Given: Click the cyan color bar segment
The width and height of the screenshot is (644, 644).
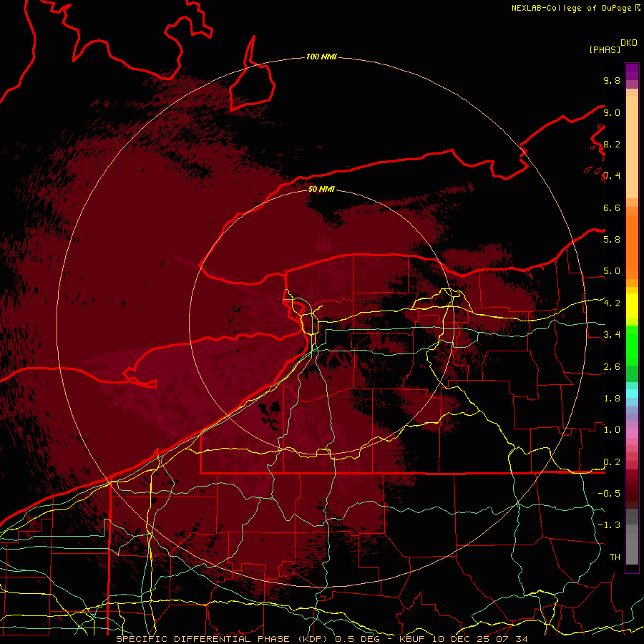Looking at the screenshot, I should (632, 393).
